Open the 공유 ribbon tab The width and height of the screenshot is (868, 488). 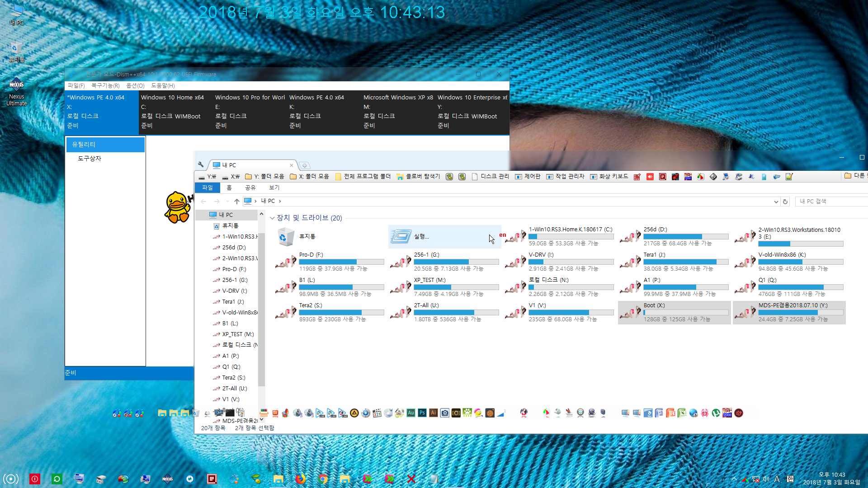(250, 188)
